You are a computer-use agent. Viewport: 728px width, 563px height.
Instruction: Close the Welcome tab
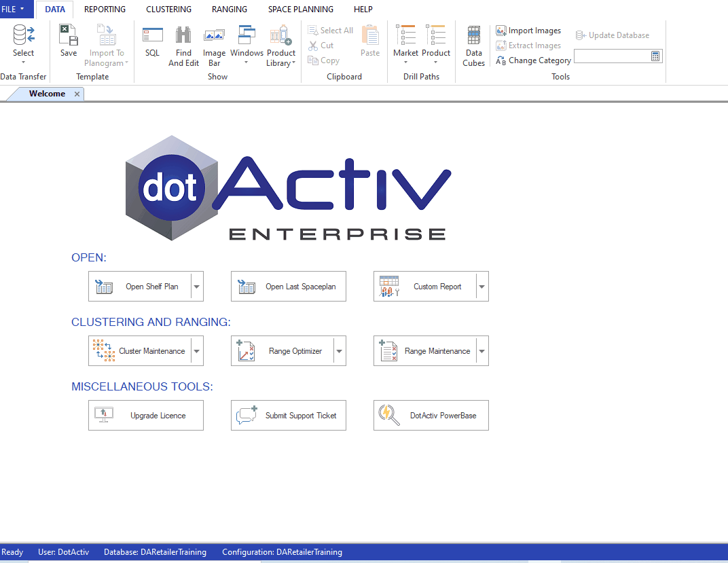pyautogui.click(x=77, y=94)
